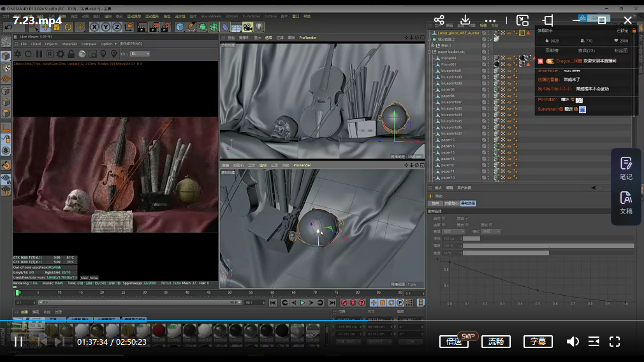Open 流畅 video quality options

pyautogui.click(x=495, y=342)
